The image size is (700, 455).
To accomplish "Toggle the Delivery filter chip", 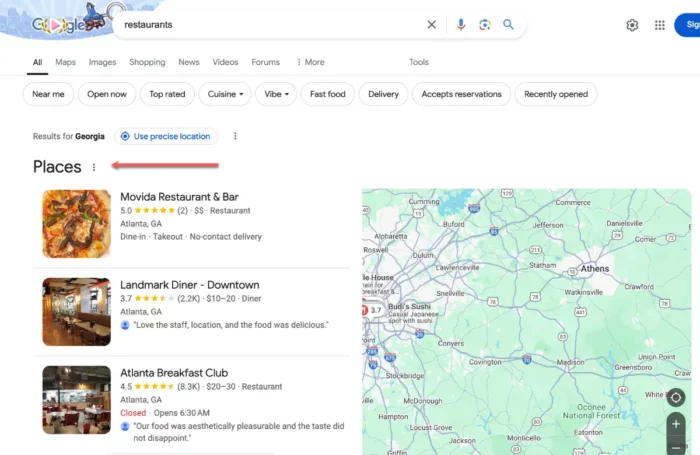I will pyautogui.click(x=383, y=94).
